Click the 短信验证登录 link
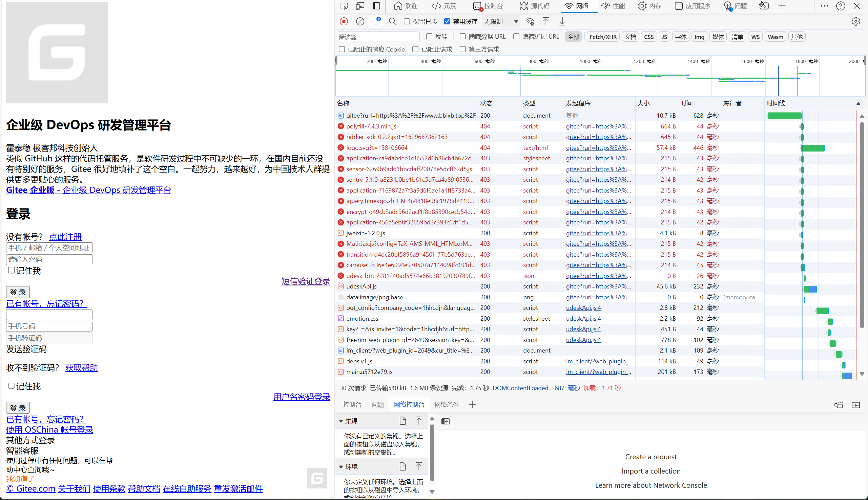Viewport: 868px width, 500px height. click(306, 281)
